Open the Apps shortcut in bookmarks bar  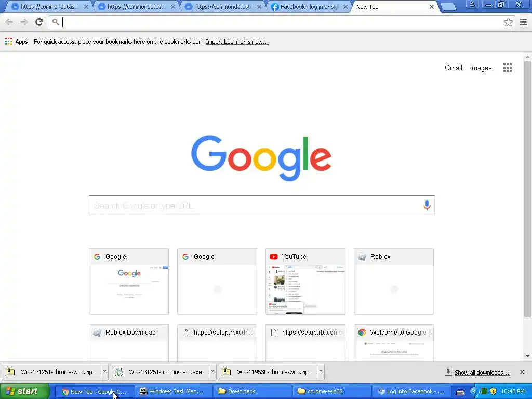click(x=16, y=42)
